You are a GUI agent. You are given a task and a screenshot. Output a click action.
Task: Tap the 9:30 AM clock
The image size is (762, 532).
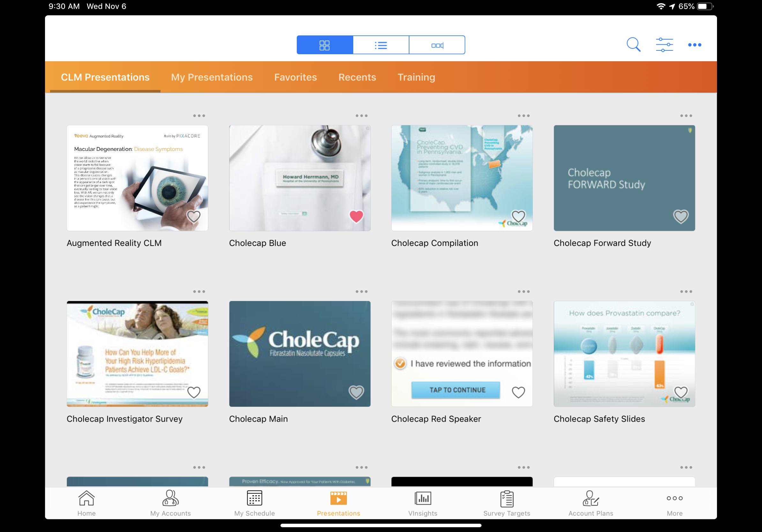(x=64, y=6)
